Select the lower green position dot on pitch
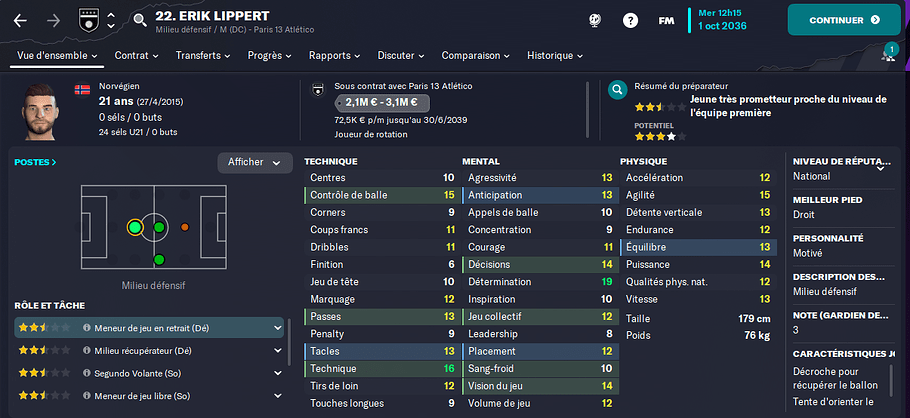The width and height of the screenshot is (910, 418). [159, 259]
